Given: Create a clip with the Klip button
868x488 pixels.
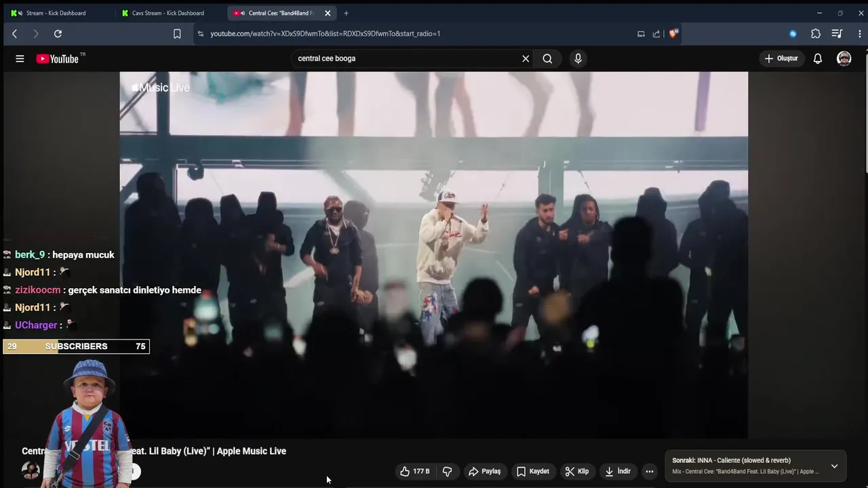Looking at the screenshot, I should 577,471.
